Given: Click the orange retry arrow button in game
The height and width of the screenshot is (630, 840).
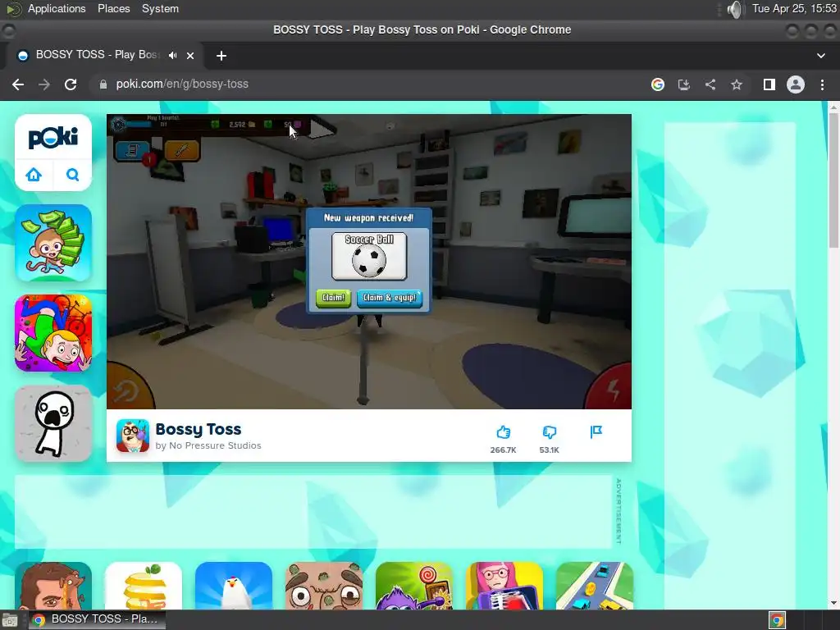Looking at the screenshot, I should pyautogui.click(x=127, y=388).
